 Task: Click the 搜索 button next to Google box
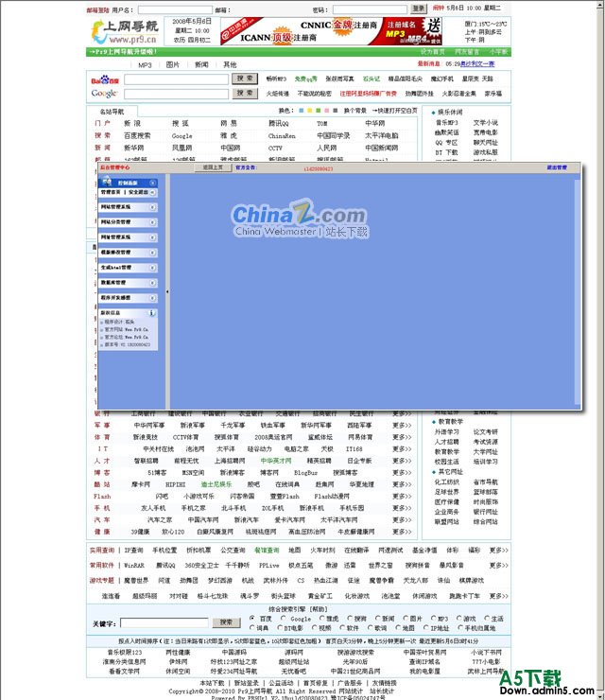(245, 94)
